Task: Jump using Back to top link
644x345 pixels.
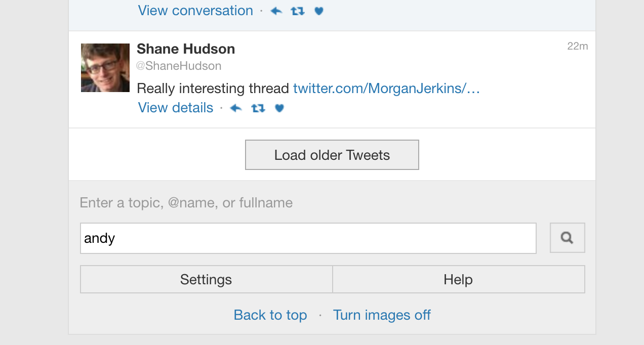Action: [270, 315]
